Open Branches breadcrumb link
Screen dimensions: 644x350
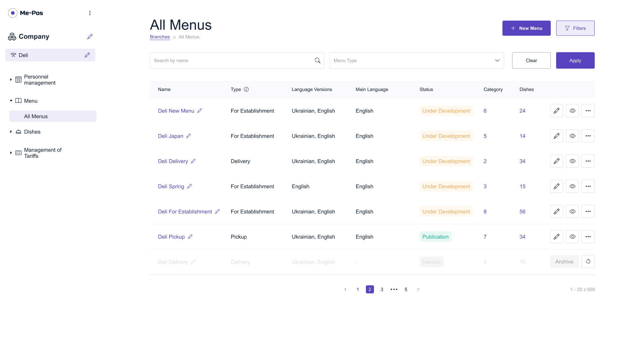click(x=160, y=37)
